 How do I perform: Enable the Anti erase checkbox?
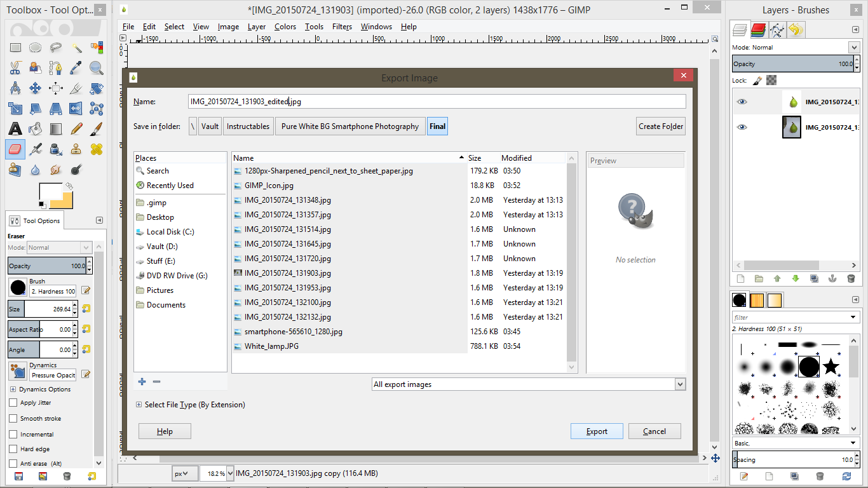coord(13,463)
